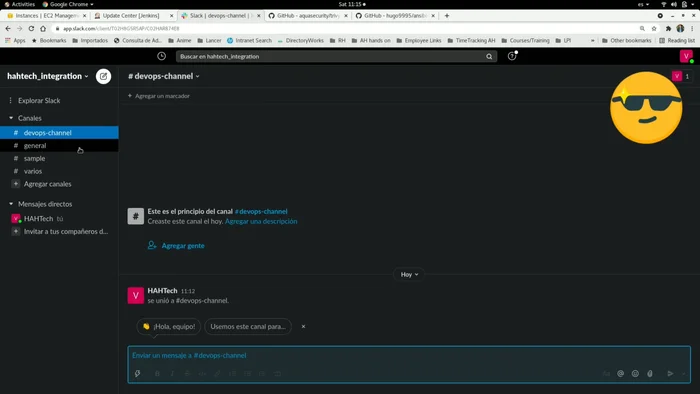Click the Chrome address bar URL
700x394 pixels.
click(121, 28)
